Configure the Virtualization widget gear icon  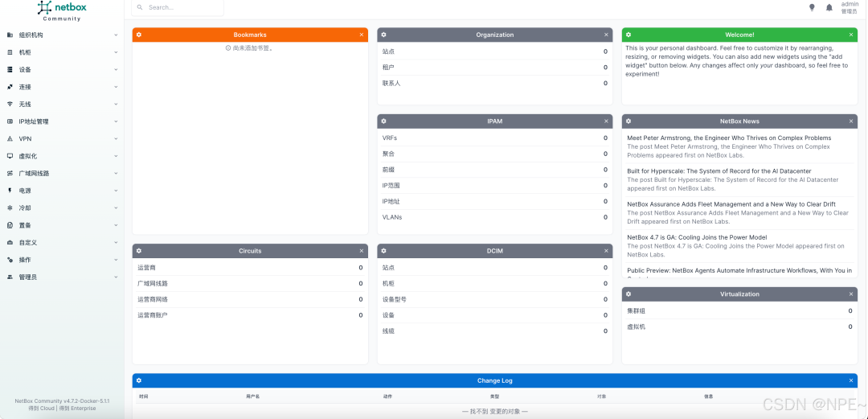(x=628, y=294)
